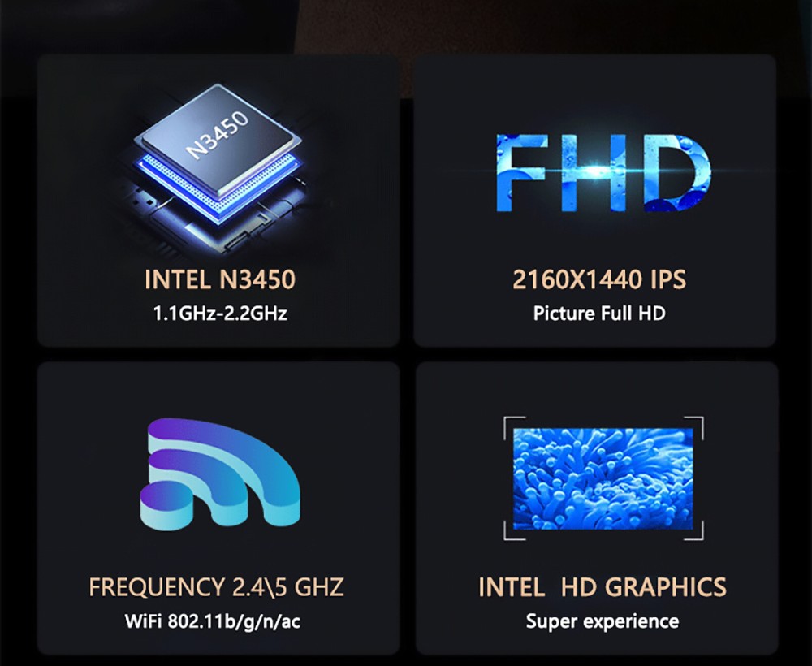Select the Super experience caption
Viewport: 812px width, 666px height.
(x=603, y=621)
